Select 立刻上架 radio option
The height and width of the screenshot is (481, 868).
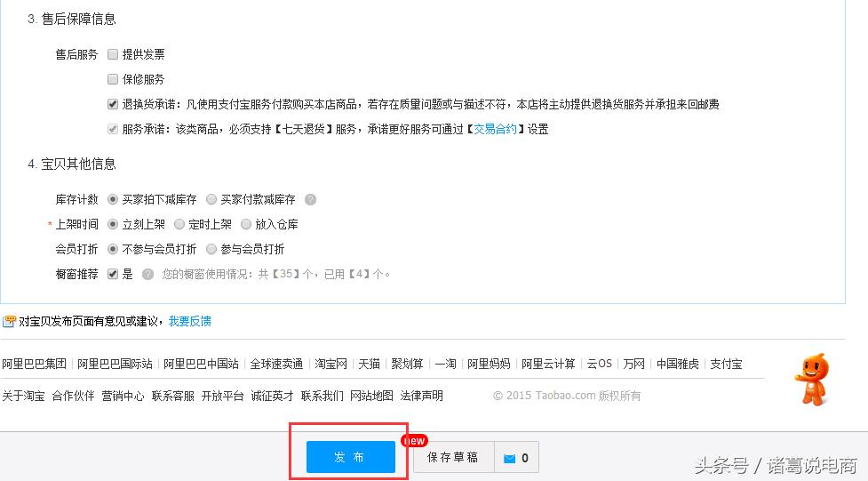(x=113, y=224)
